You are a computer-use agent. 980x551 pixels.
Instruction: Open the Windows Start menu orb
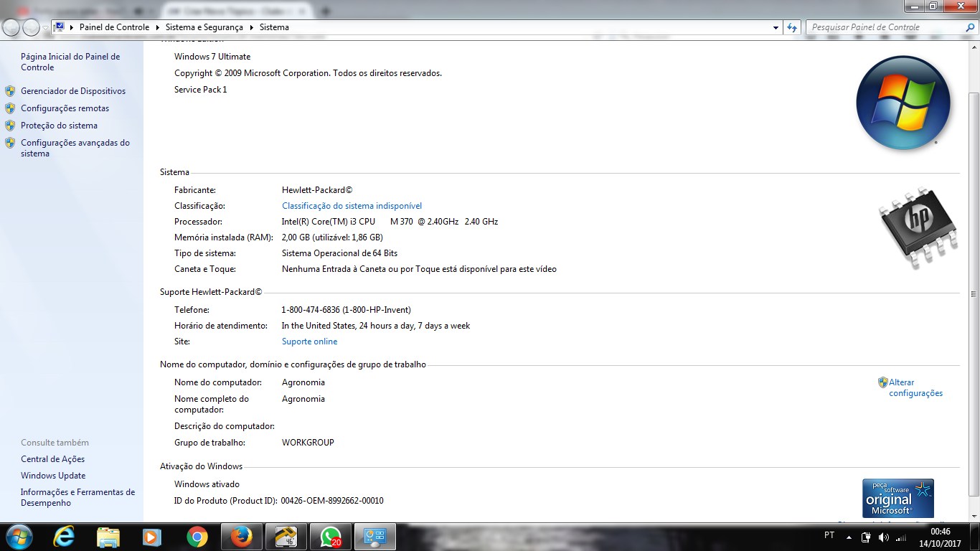click(18, 537)
